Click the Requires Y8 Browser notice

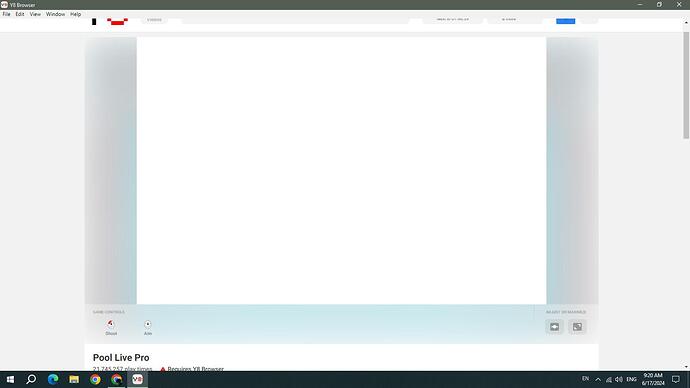click(x=192, y=369)
